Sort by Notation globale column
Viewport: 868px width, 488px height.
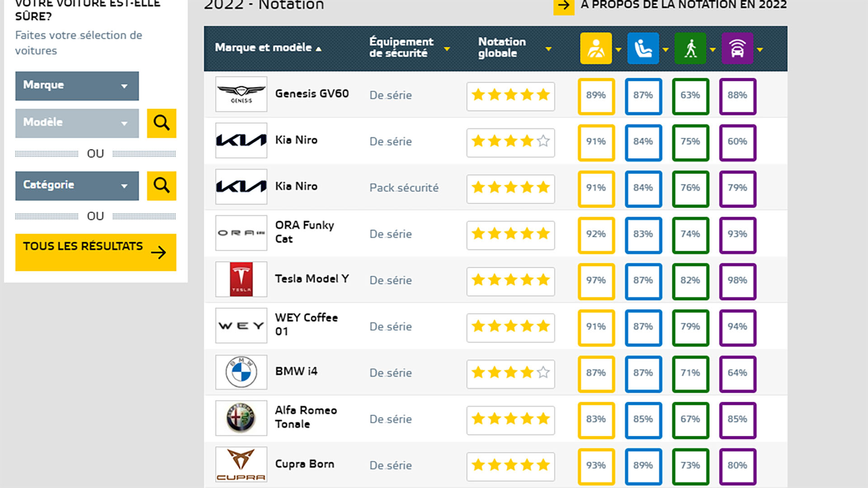pos(514,47)
